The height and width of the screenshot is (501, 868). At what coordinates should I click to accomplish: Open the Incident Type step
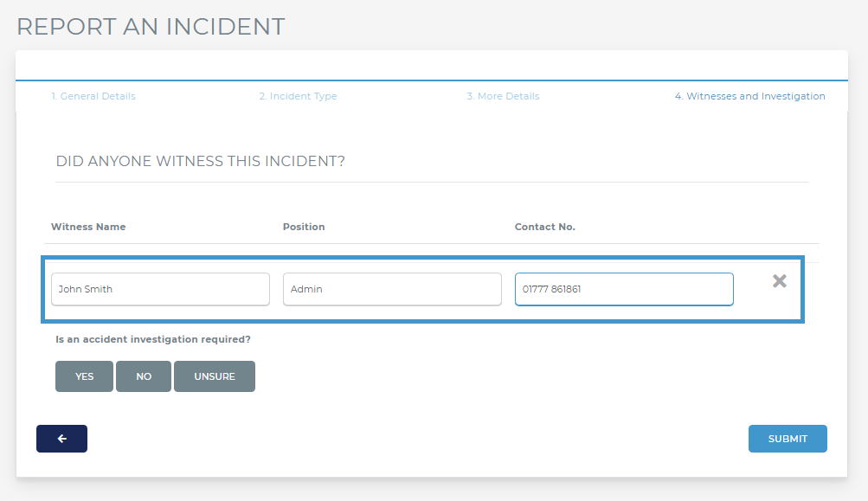coord(298,96)
